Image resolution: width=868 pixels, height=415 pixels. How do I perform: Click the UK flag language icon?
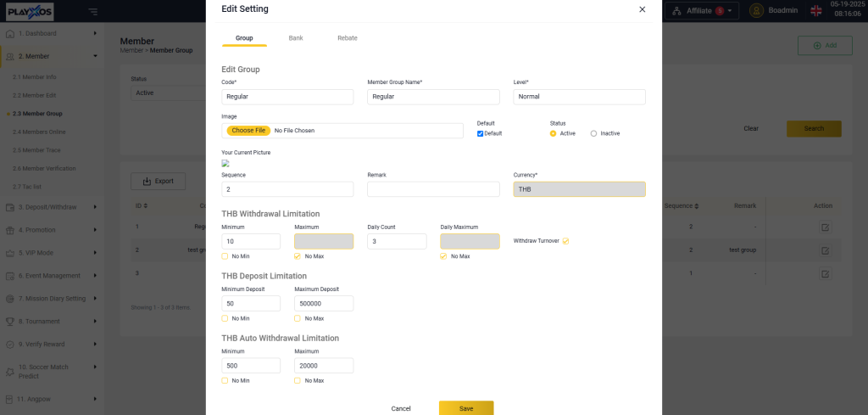click(x=816, y=10)
